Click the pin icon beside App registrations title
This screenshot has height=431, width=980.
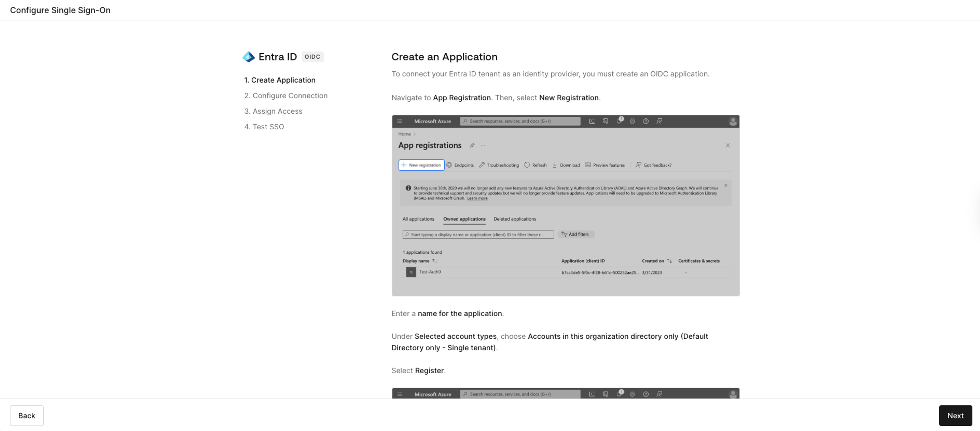472,145
